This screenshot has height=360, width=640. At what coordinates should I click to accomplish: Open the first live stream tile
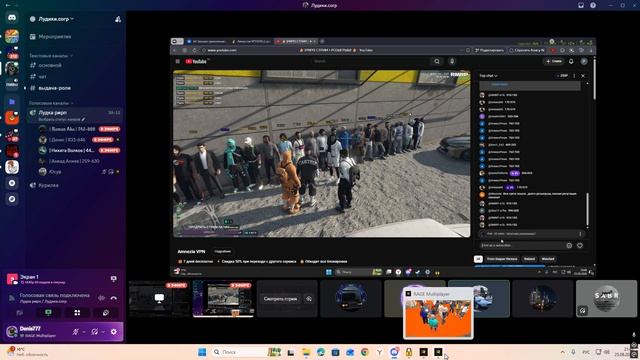(158, 299)
